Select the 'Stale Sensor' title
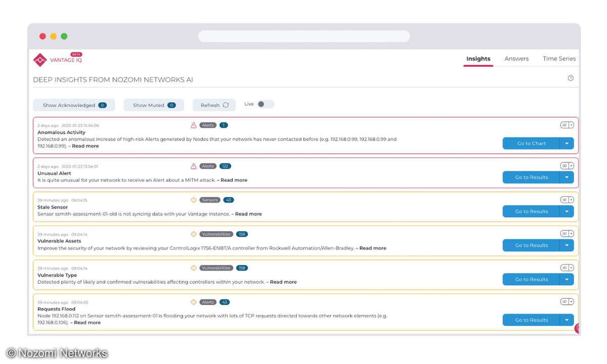Viewport: 607px width, 364px height. pos(53,207)
